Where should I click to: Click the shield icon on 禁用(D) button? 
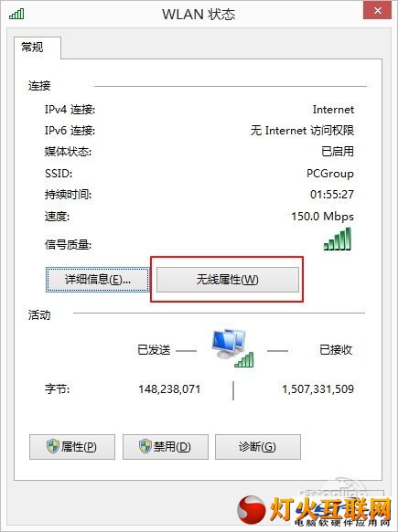145,446
